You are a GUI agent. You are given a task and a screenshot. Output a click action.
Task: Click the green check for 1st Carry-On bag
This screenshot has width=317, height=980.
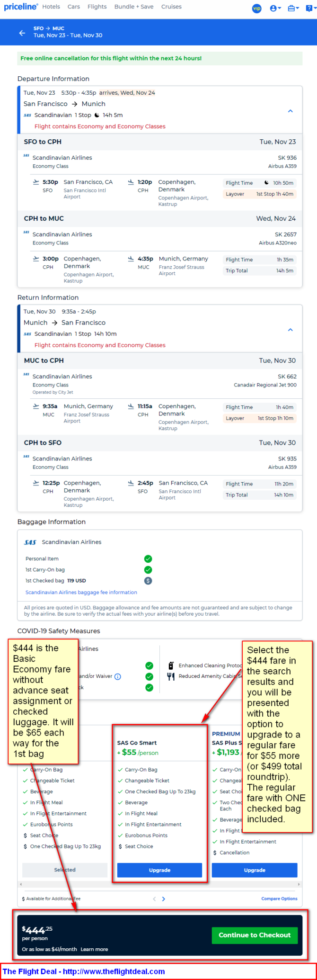[x=148, y=570]
